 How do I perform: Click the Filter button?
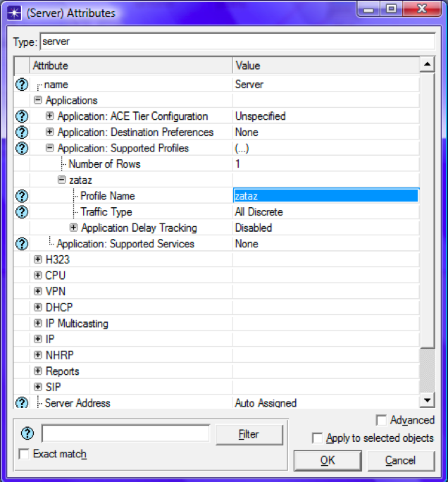249,434
